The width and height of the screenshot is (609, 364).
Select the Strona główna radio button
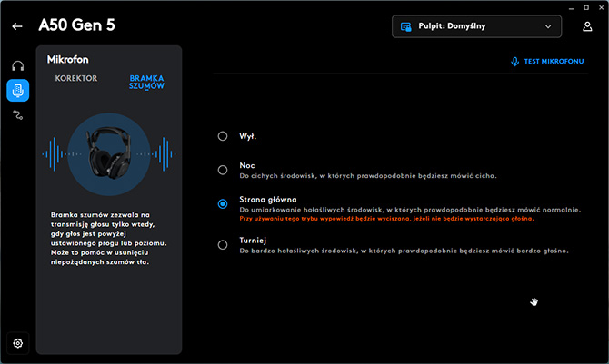click(x=223, y=203)
